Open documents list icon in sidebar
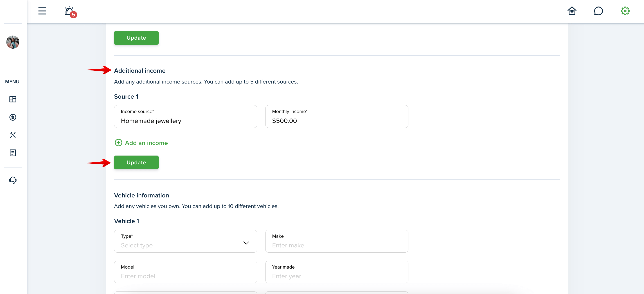This screenshot has width=644, height=294. tap(13, 153)
